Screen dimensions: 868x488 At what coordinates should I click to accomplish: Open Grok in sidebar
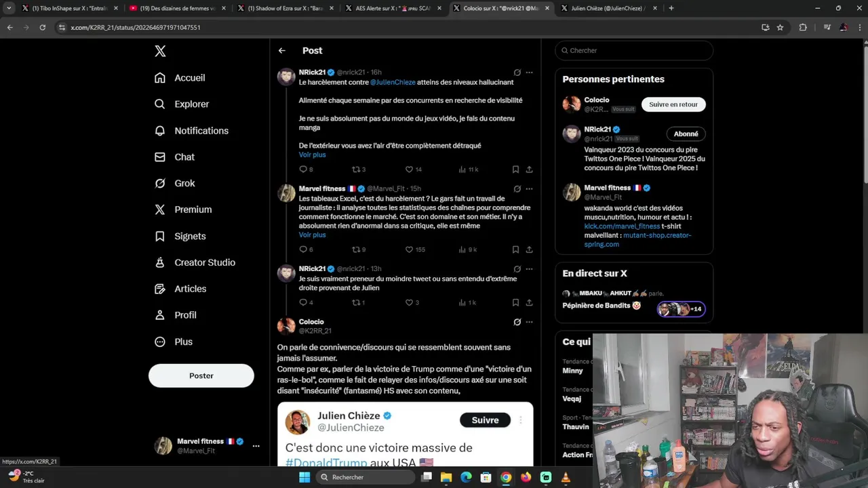coord(174,183)
